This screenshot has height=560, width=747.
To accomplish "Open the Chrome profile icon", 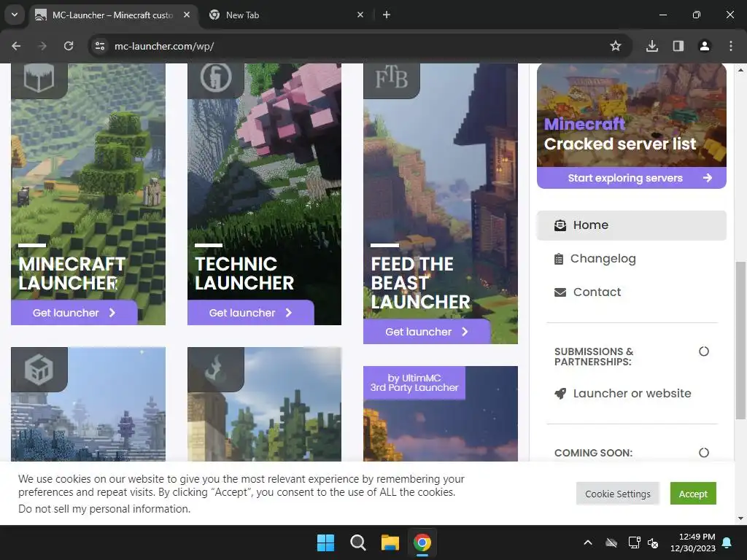I will point(704,46).
